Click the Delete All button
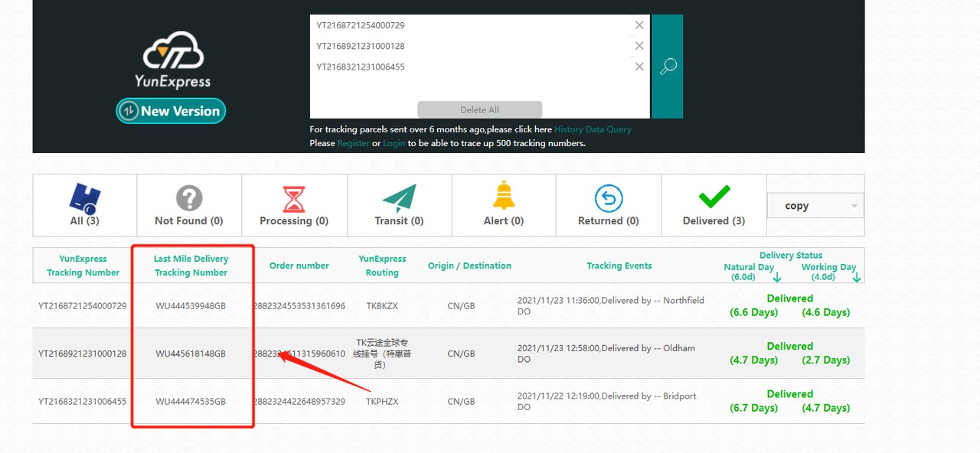 479,109
